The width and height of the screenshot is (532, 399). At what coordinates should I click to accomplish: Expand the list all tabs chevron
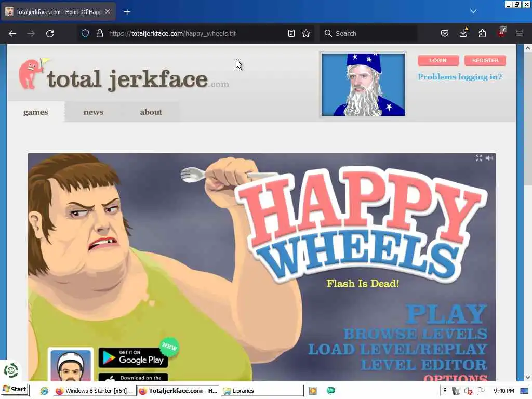[x=473, y=11]
